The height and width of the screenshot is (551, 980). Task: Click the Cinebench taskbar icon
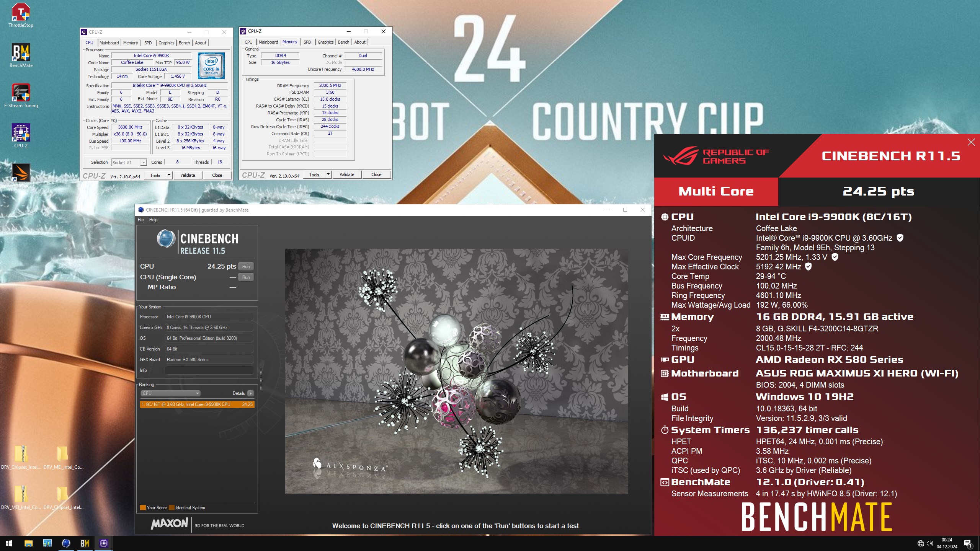coord(66,543)
